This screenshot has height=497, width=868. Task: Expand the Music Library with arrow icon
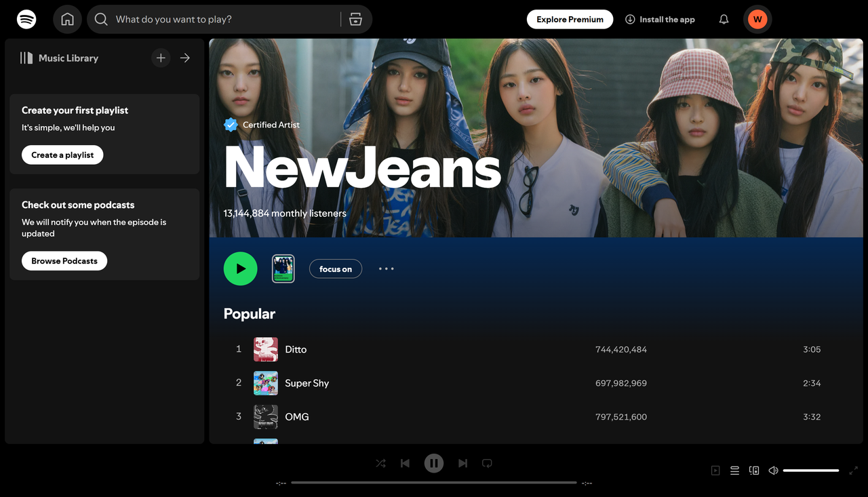tap(184, 58)
